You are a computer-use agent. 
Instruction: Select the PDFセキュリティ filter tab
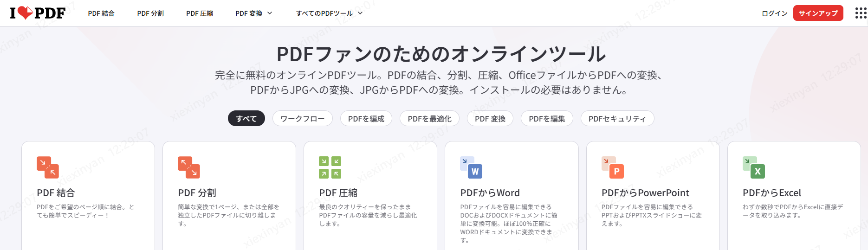(x=617, y=118)
